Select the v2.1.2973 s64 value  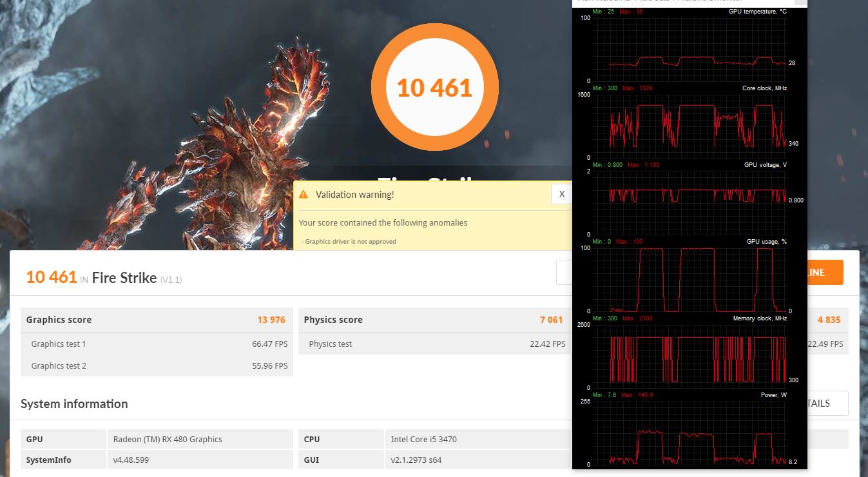(416, 460)
